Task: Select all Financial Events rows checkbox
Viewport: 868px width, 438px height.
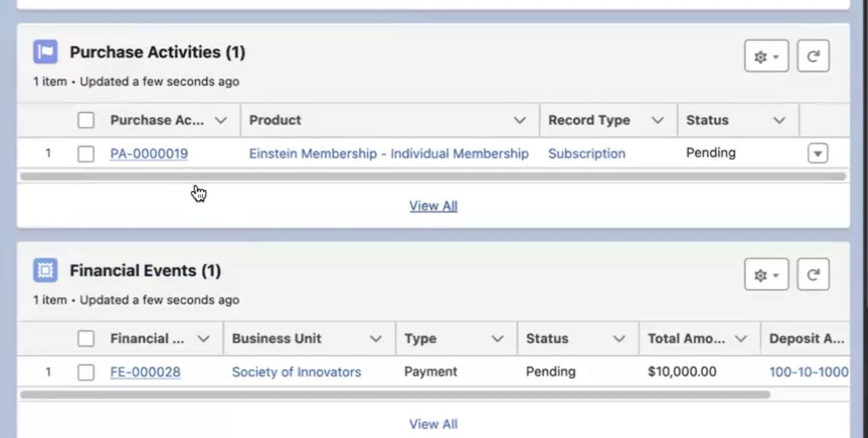Action: (x=86, y=339)
